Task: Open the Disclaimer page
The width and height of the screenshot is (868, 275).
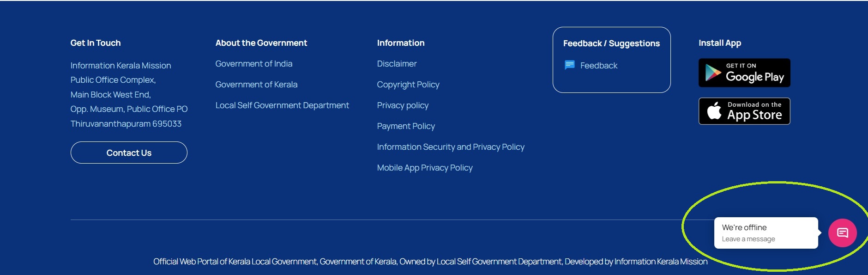Action: (x=397, y=64)
